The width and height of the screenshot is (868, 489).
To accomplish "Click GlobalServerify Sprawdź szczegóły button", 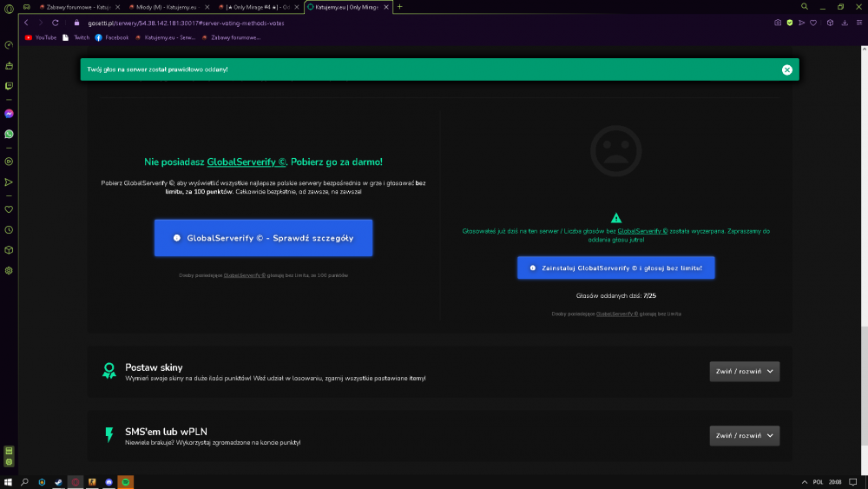I will (x=264, y=238).
